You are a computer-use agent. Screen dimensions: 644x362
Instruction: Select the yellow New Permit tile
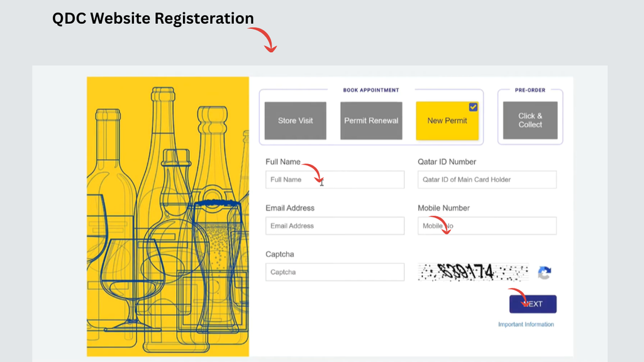pos(447,121)
